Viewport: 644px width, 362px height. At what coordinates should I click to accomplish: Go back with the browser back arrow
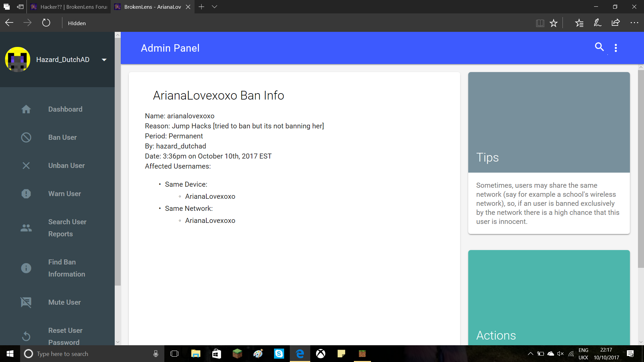point(9,23)
